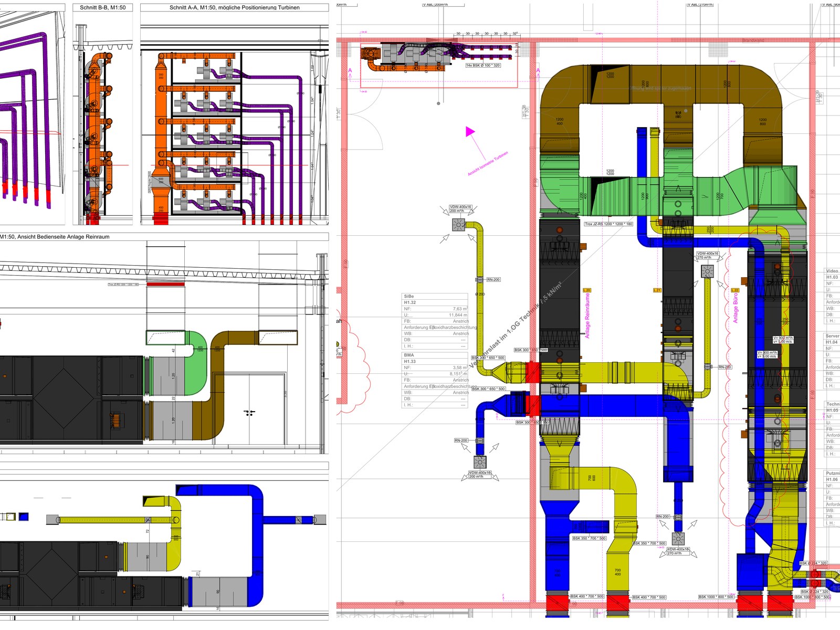
Task: Select the "Ø 200" dimension on the yellow pipe
Action: [480, 294]
